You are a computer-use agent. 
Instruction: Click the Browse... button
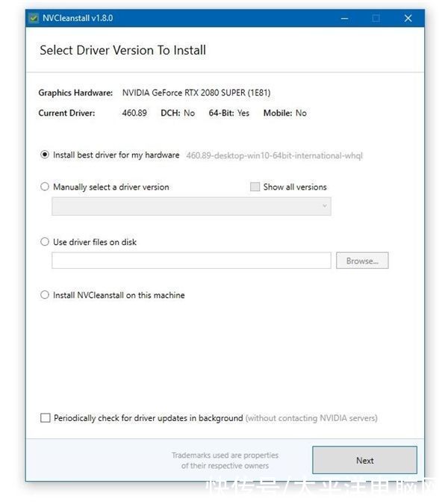click(362, 261)
